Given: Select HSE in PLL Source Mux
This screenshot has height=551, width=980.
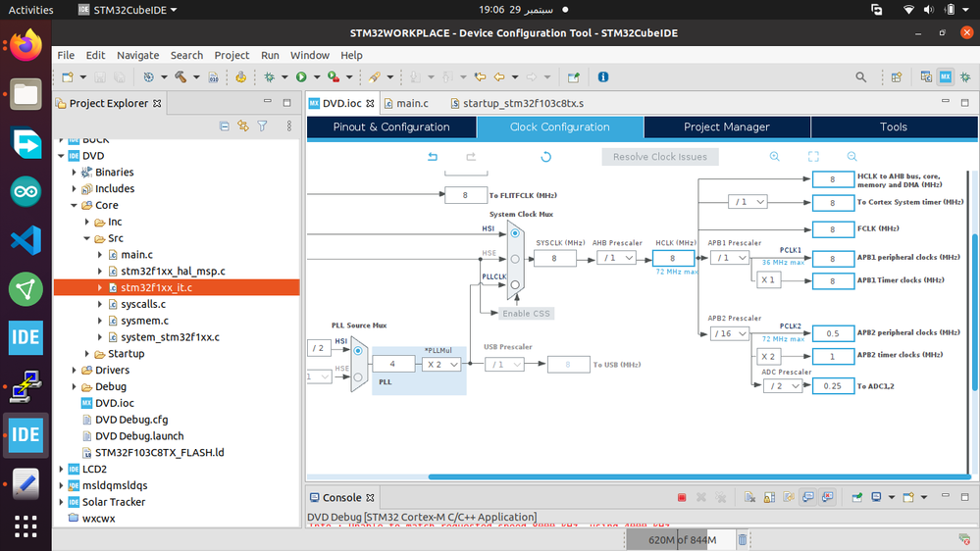Looking at the screenshot, I should point(358,376).
